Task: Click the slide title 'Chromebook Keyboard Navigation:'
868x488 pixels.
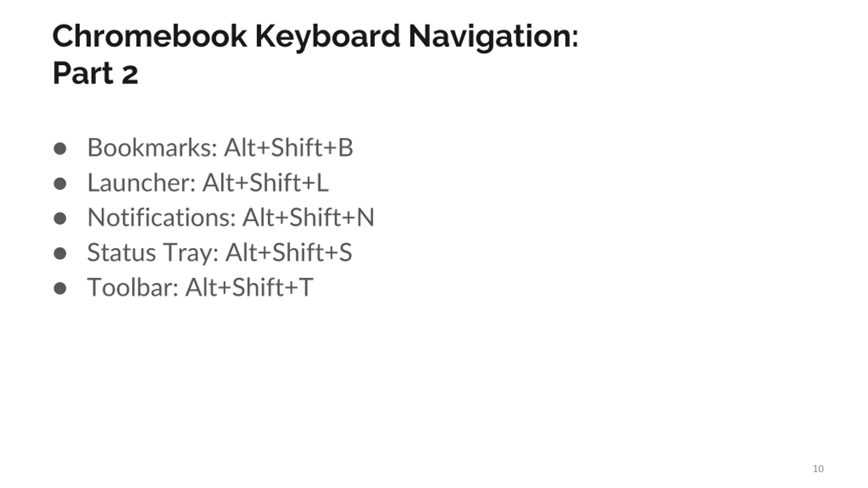Action: pyautogui.click(x=315, y=37)
